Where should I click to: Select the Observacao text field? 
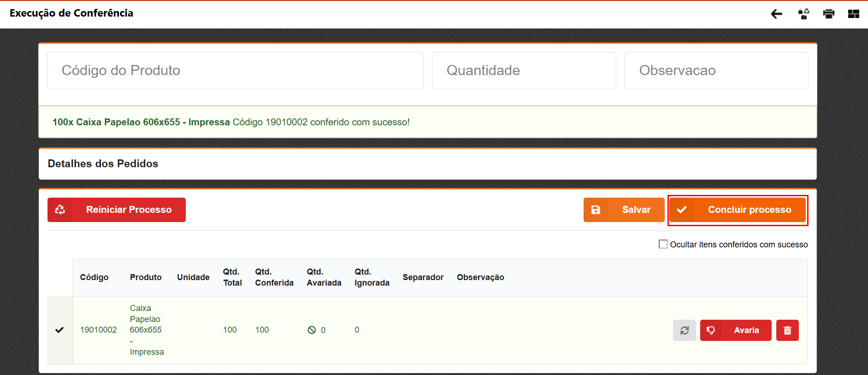(716, 70)
